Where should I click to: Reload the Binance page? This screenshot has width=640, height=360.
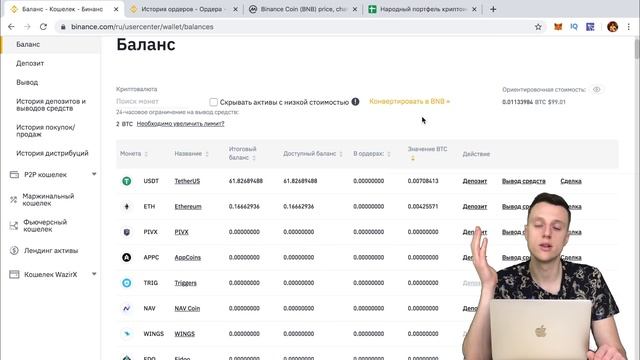[43, 27]
